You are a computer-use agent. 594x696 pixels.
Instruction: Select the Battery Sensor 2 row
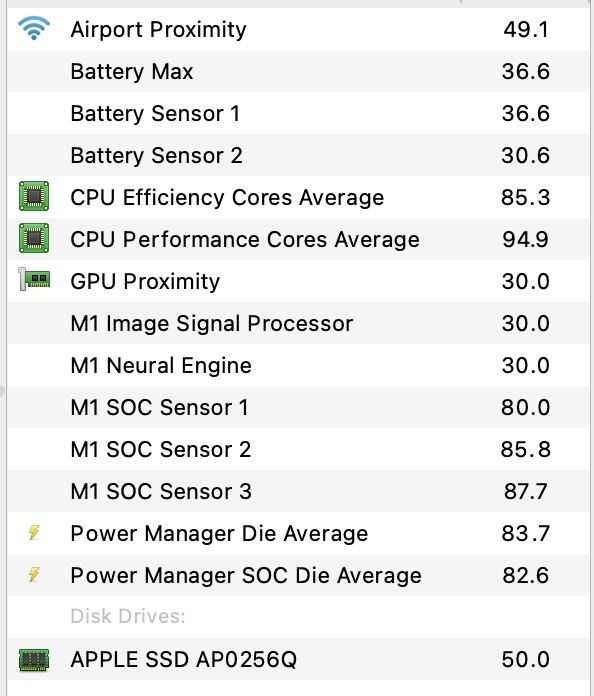coord(298,155)
